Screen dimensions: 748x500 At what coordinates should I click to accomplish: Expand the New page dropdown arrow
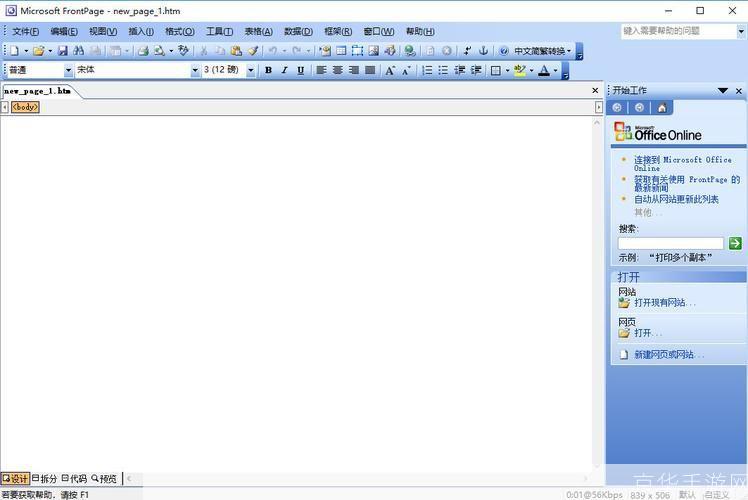click(x=26, y=51)
